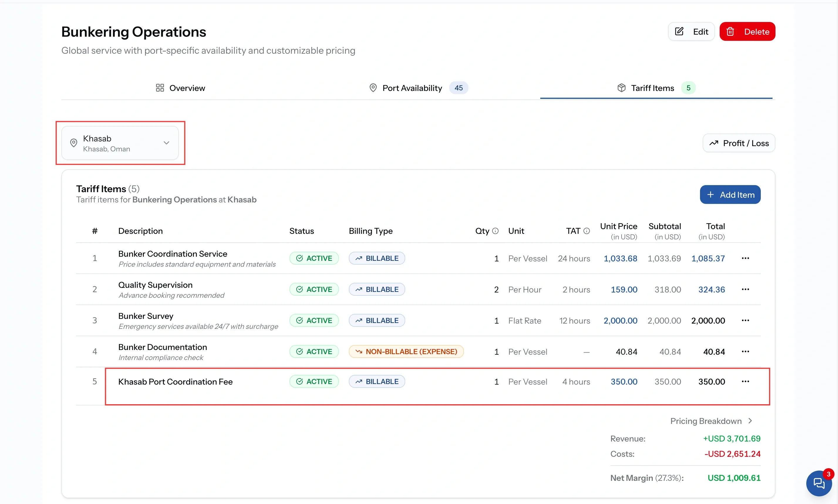Open more options for Quality Supervision row
Image resolution: width=838 pixels, height=504 pixels.
point(745,289)
